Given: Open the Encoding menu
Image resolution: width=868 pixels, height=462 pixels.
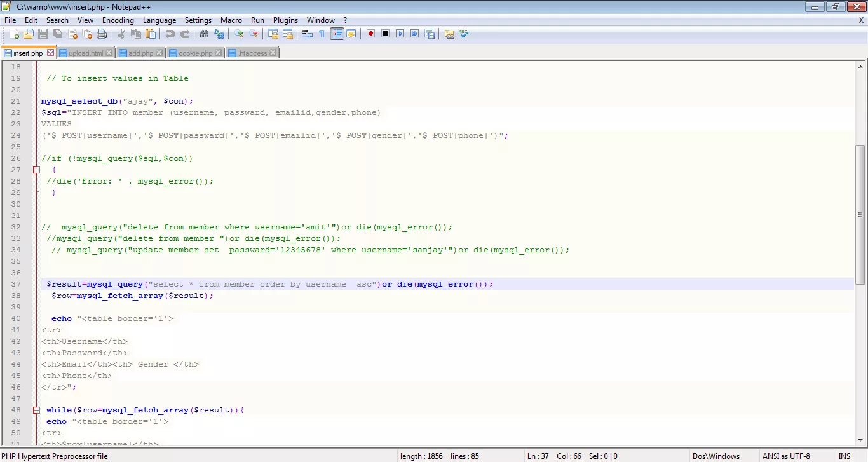Looking at the screenshot, I should pyautogui.click(x=118, y=20).
